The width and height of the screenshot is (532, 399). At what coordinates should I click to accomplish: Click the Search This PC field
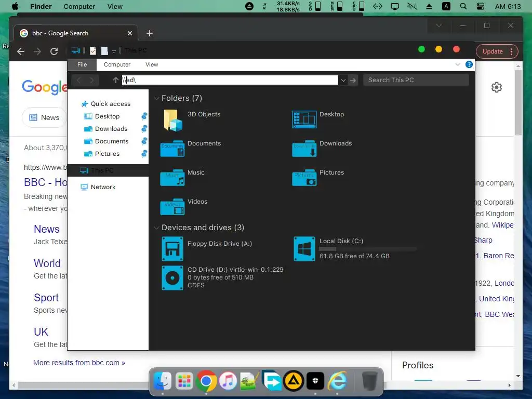(x=416, y=80)
